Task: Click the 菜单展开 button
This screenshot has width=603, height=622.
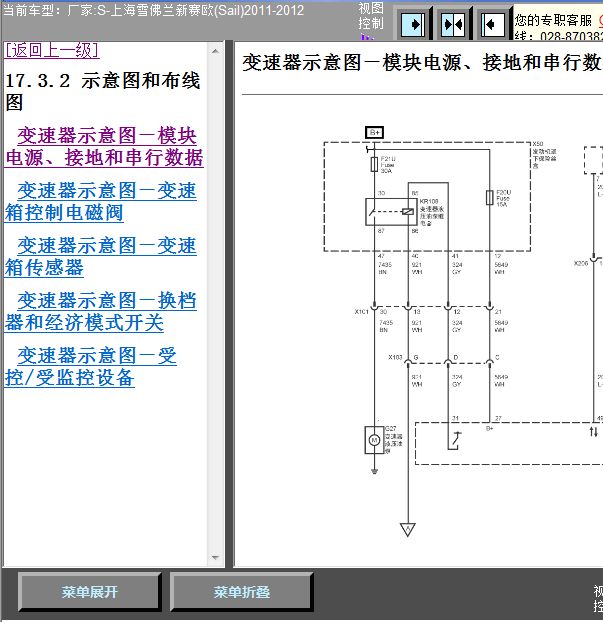Action: tap(90, 592)
